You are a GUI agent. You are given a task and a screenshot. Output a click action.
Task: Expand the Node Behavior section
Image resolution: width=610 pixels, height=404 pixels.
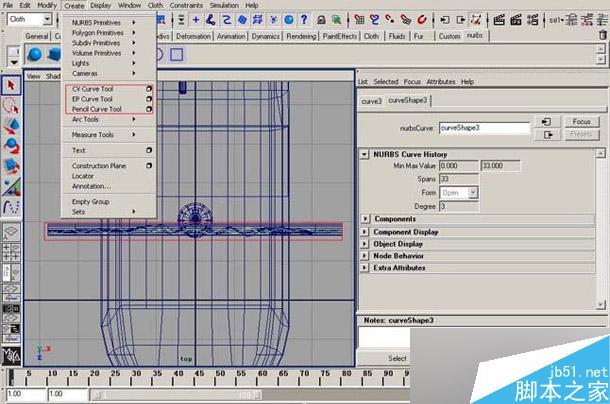pyautogui.click(x=365, y=256)
